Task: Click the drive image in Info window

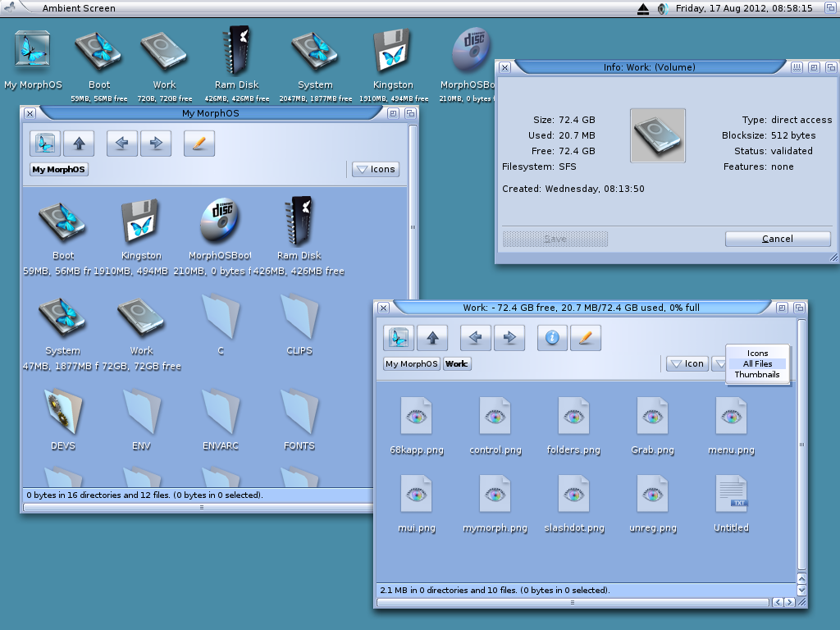Action: [x=657, y=135]
